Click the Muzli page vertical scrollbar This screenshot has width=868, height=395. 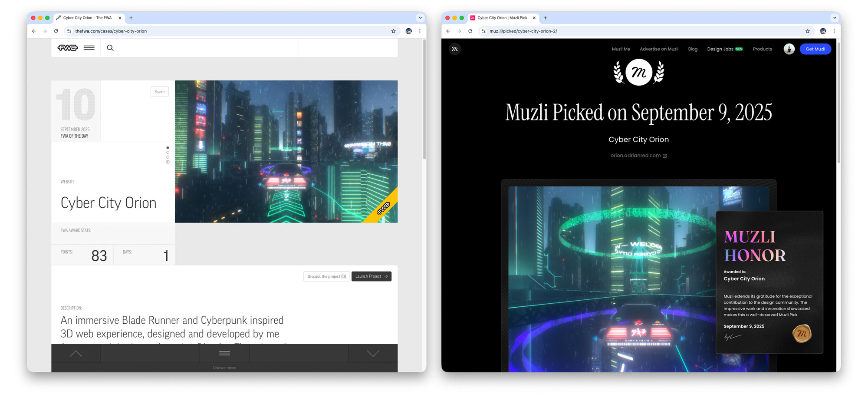click(838, 102)
